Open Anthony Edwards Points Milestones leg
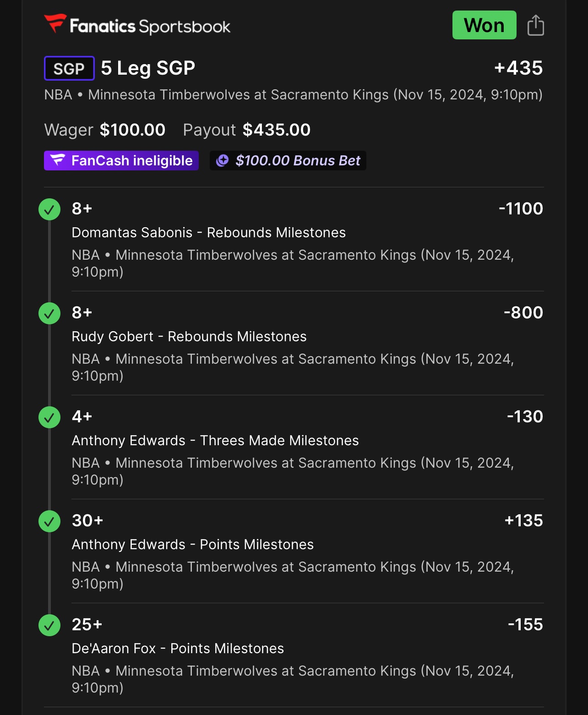Image resolution: width=588 pixels, height=715 pixels. tap(192, 545)
